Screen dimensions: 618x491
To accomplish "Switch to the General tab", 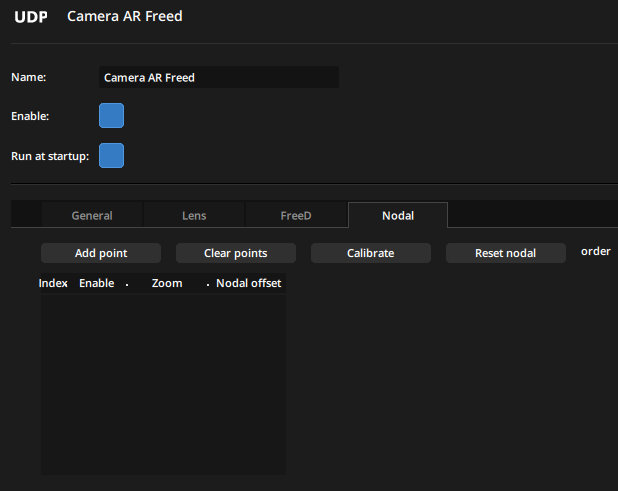I will (92, 215).
